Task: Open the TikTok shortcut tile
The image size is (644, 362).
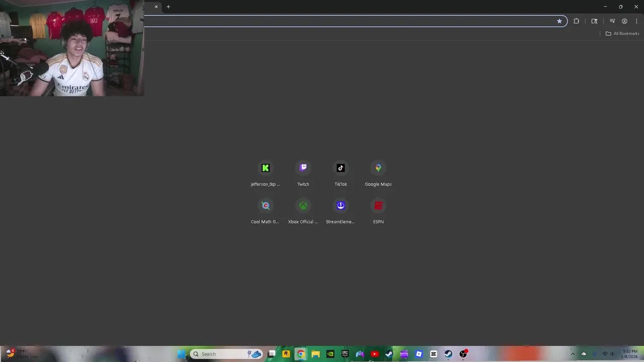Action: 341,173
